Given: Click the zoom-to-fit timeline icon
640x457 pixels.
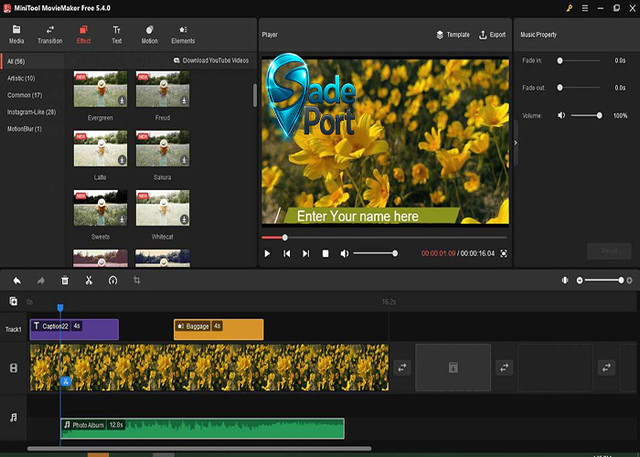Looking at the screenshot, I should point(565,280).
